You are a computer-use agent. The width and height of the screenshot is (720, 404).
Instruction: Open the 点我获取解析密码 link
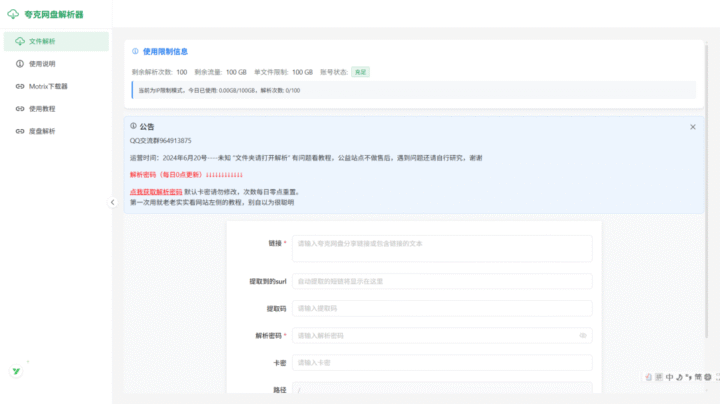pos(156,192)
